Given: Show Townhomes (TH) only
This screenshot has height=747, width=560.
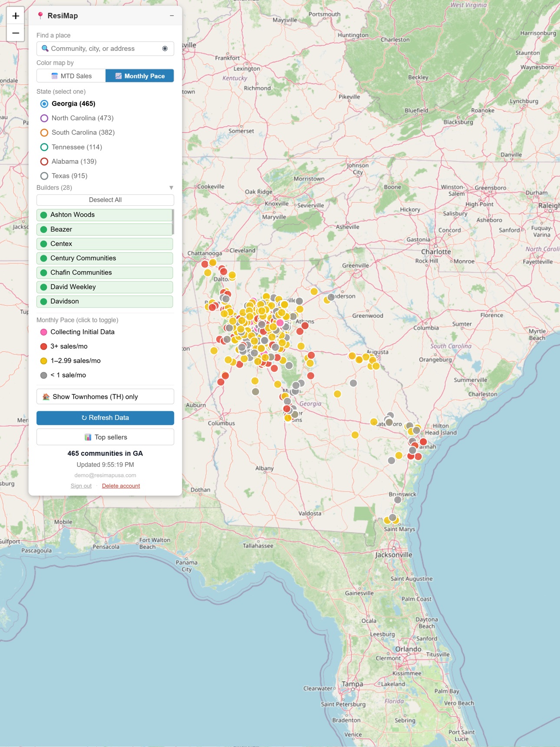Looking at the screenshot, I should [105, 397].
